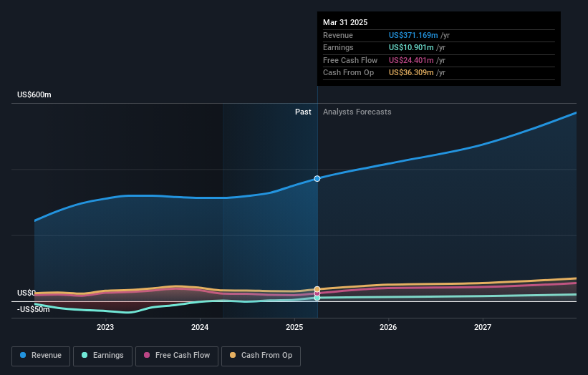Click the pink Free Cash Flow legend dot
Screen dimensions: 588x375
[147, 355]
